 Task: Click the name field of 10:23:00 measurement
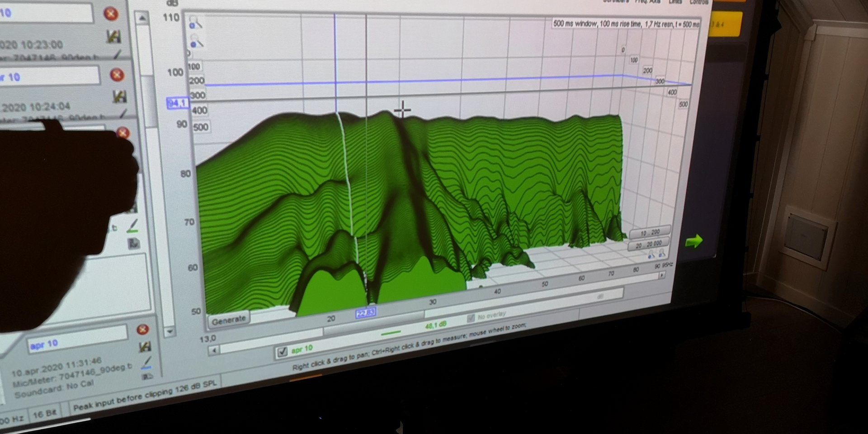pos(47,14)
